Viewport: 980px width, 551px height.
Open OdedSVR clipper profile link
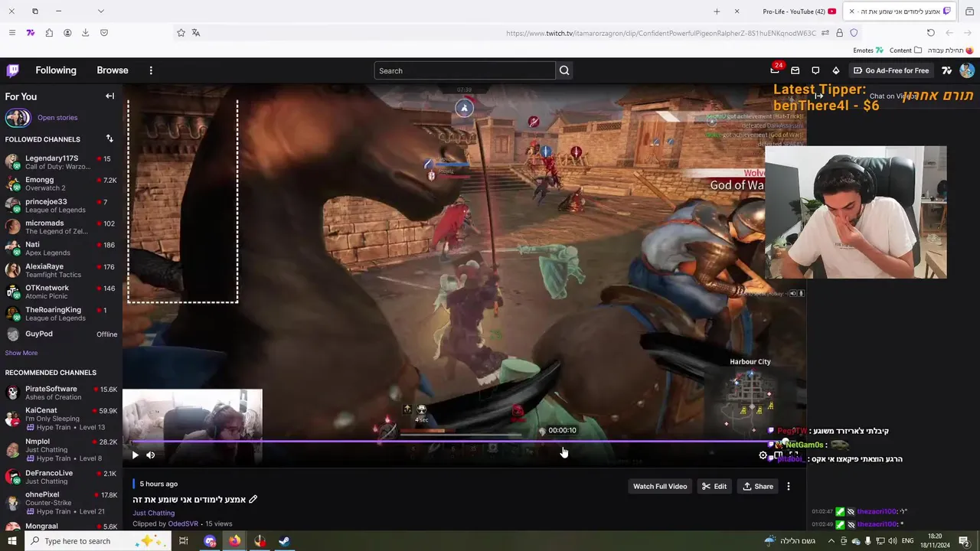183,524
